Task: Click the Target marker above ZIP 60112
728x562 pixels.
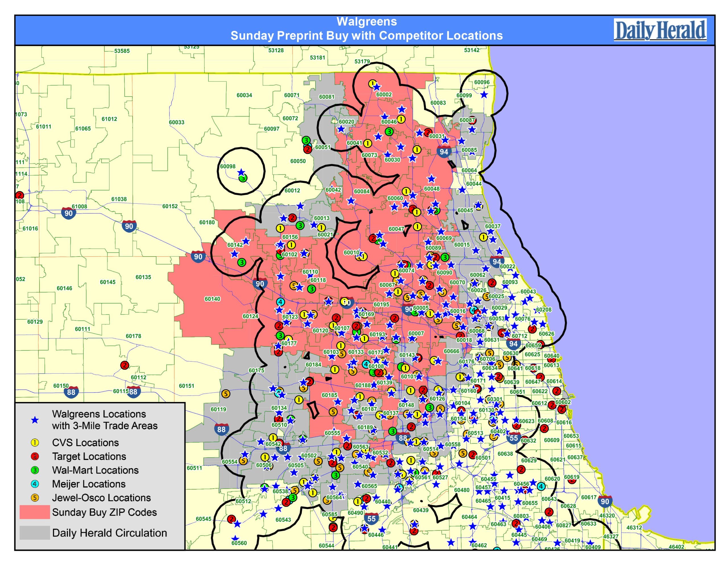Action: [125, 365]
